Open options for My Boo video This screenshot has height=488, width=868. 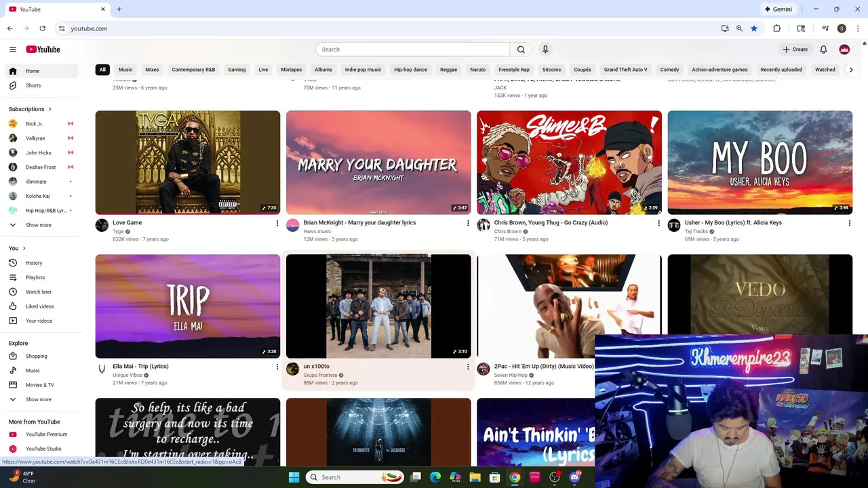849,223
